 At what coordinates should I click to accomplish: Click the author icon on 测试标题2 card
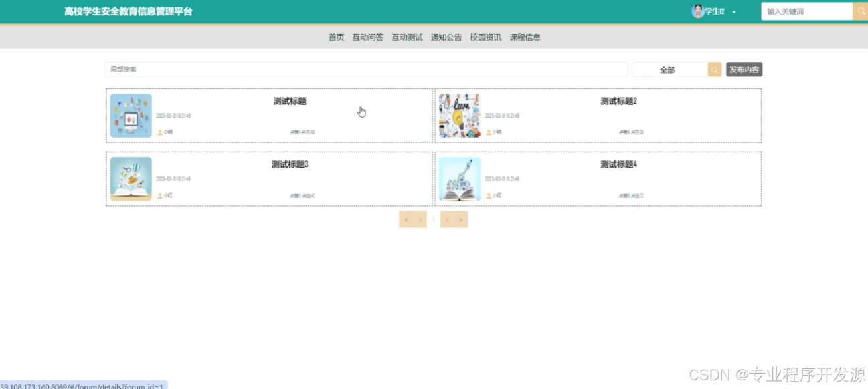(x=489, y=132)
